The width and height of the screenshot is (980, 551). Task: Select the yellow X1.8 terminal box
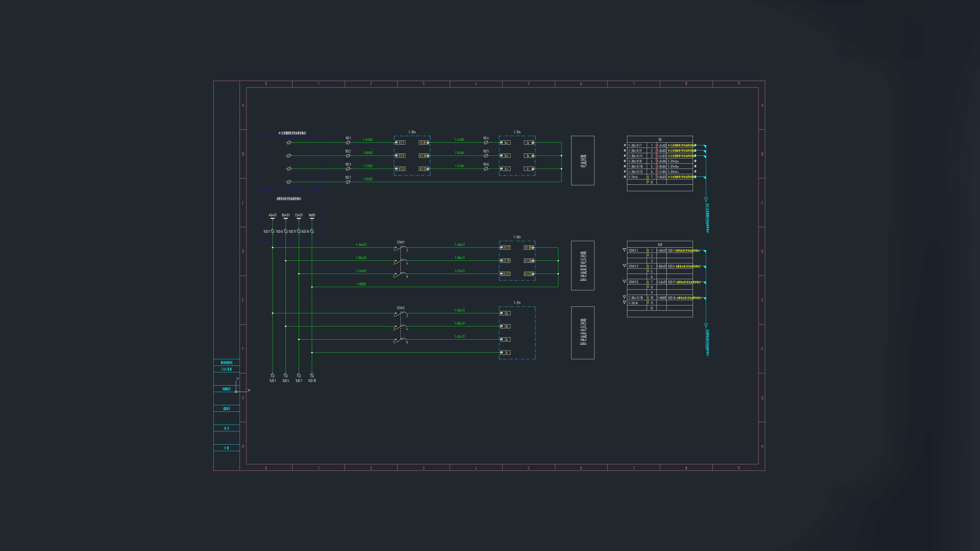(x=424, y=143)
